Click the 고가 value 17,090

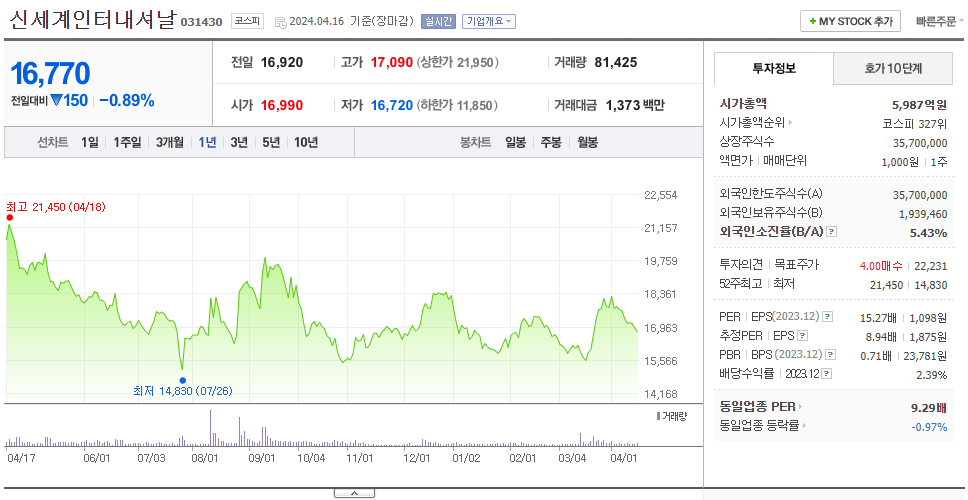(x=391, y=62)
